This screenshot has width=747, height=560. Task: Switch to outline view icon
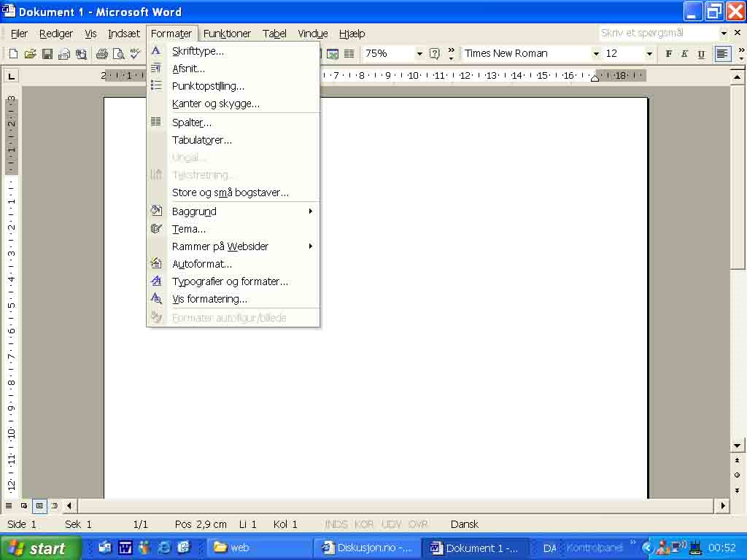point(55,506)
